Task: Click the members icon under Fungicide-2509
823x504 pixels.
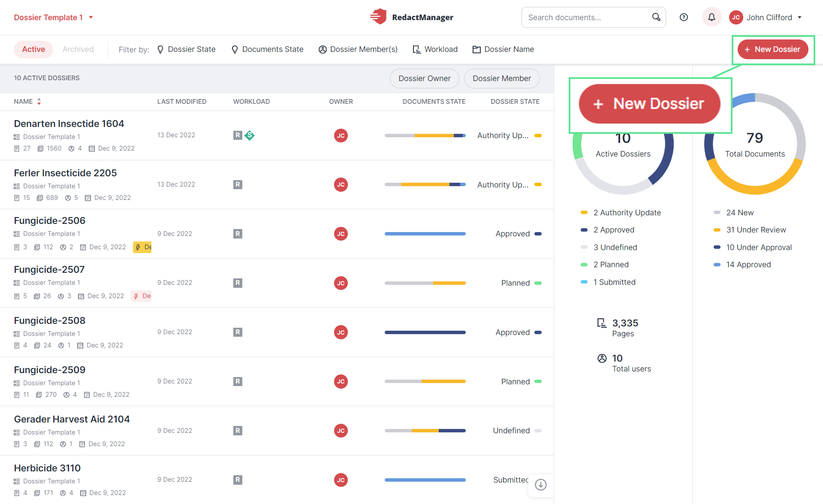Action: (66, 395)
